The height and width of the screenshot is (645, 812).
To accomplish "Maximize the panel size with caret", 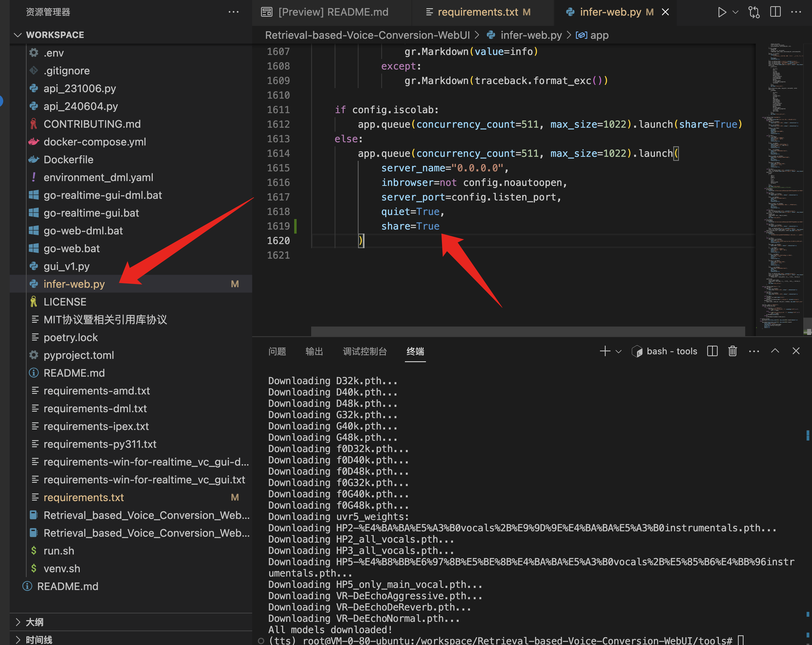I will [775, 351].
